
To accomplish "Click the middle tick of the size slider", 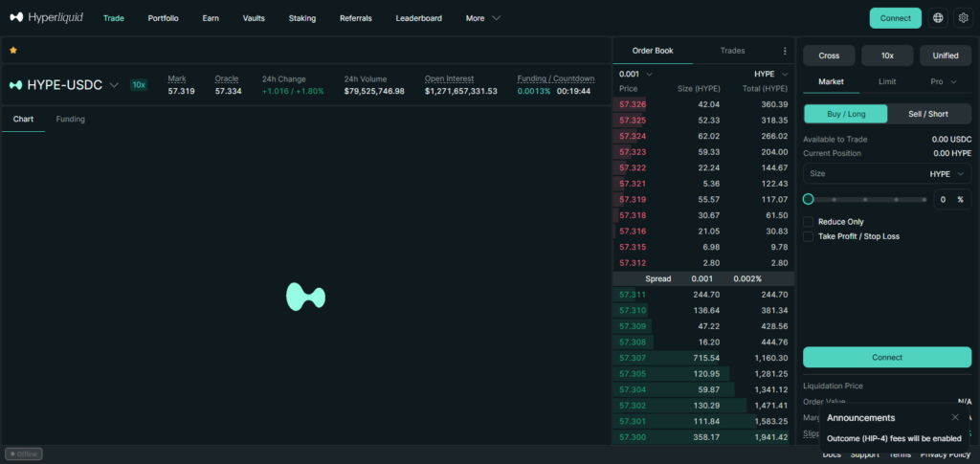I will (x=865, y=200).
